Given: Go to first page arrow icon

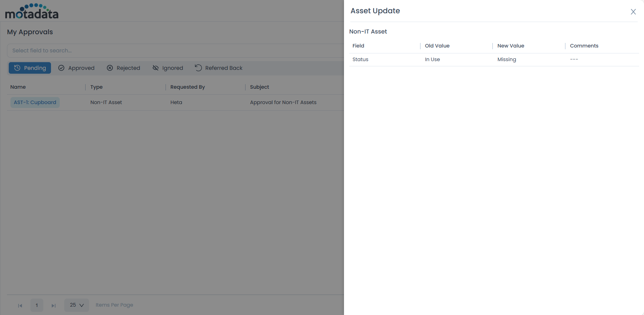Looking at the screenshot, I should coord(20,306).
